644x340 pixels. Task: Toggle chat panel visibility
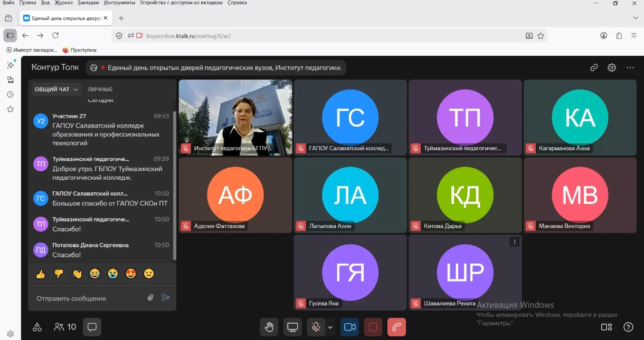coord(92,327)
